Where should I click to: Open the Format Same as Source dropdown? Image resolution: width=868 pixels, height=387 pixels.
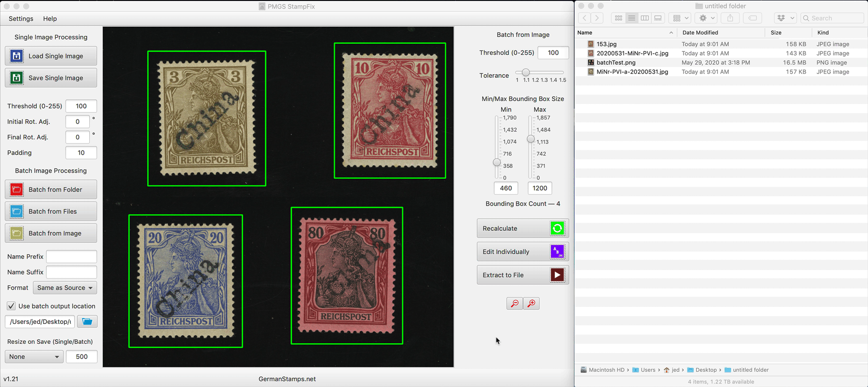[65, 288]
